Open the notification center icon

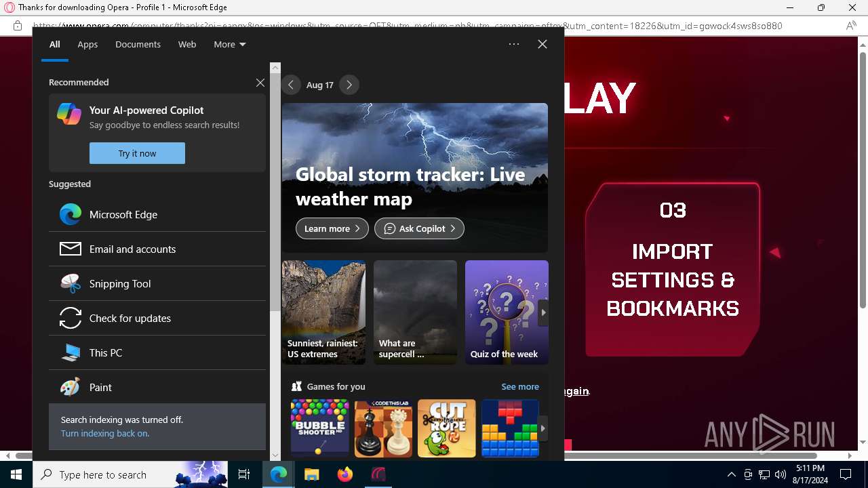coord(846,474)
